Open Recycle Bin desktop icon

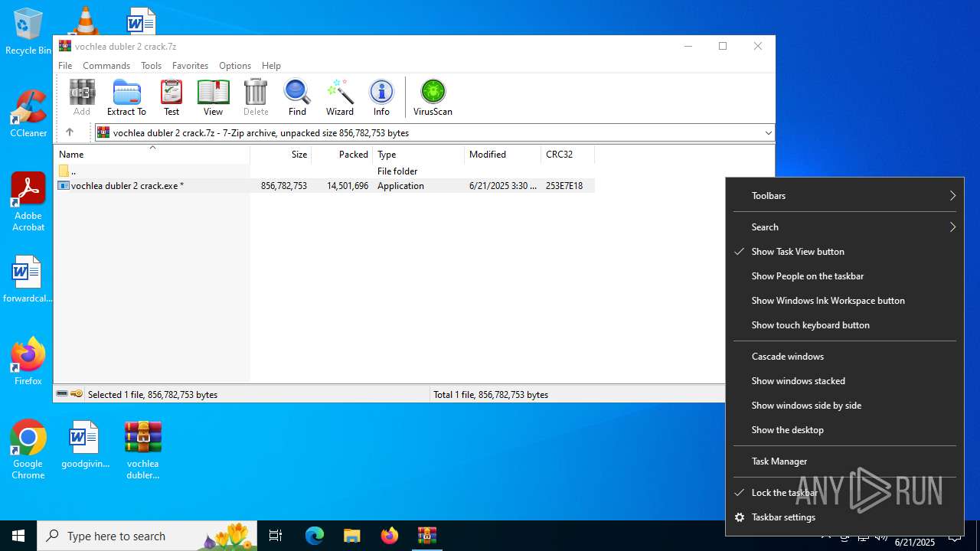pos(28,32)
